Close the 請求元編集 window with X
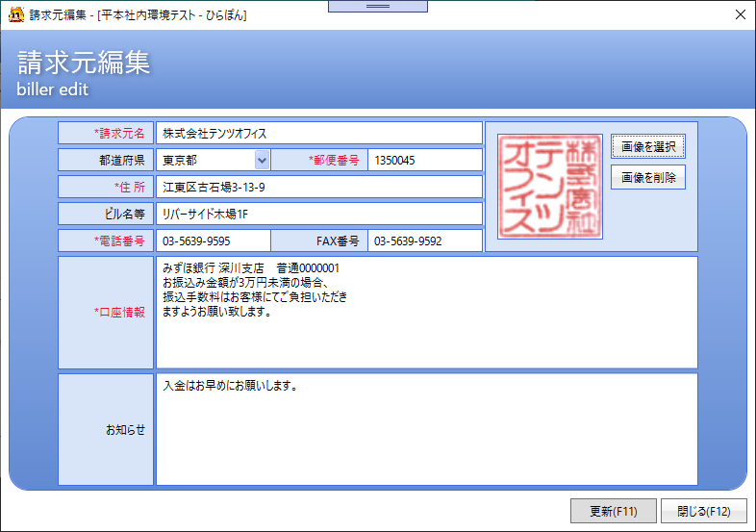Image resolution: width=756 pixels, height=532 pixels. (740, 14)
